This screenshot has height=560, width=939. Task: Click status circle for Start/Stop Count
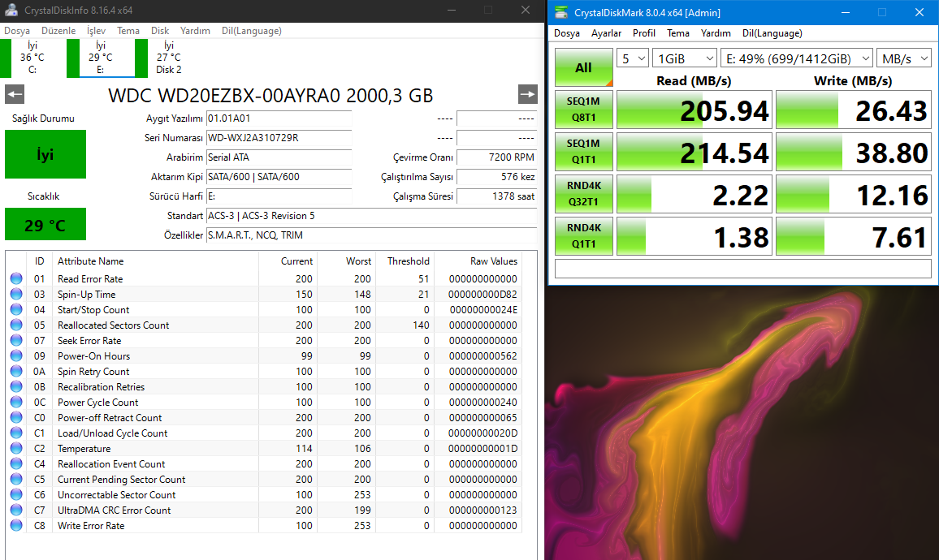click(x=16, y=309)
